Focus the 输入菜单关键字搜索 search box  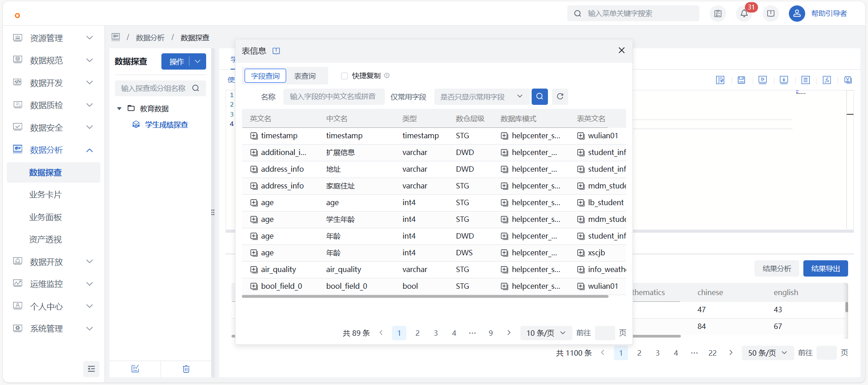pos(633,14)
